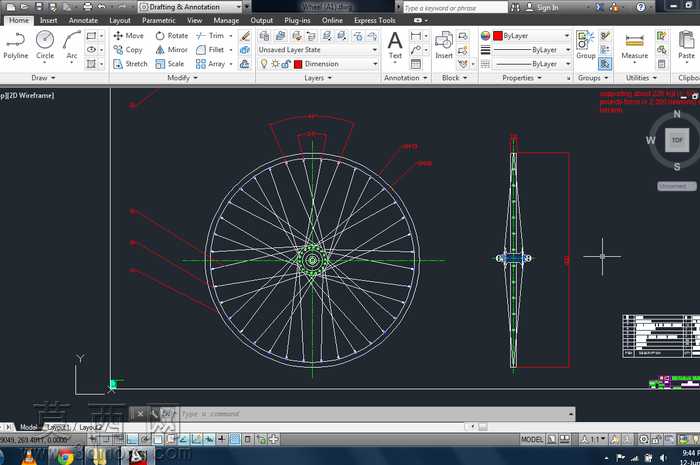This screenshot has height=465, width=700.
Task: Select the Arc draw tool
Action: tap(71, 45)
